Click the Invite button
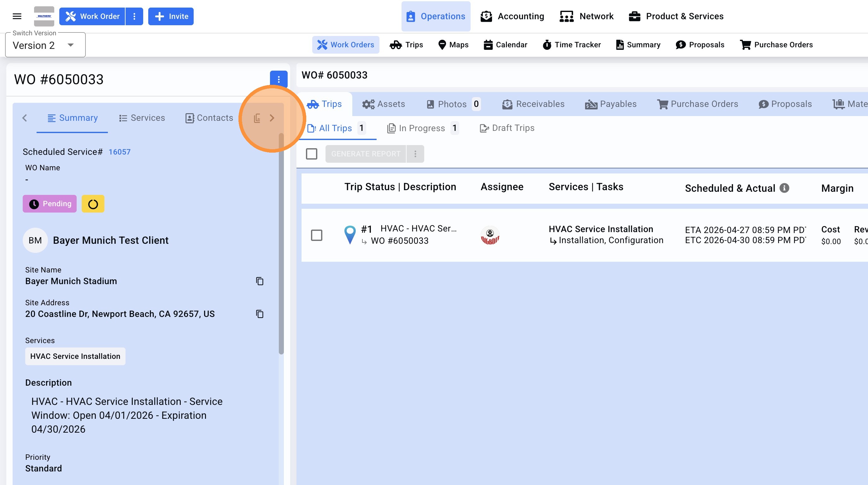The height and width of the screenshot is (485, 868). click(x=171, y=16)
